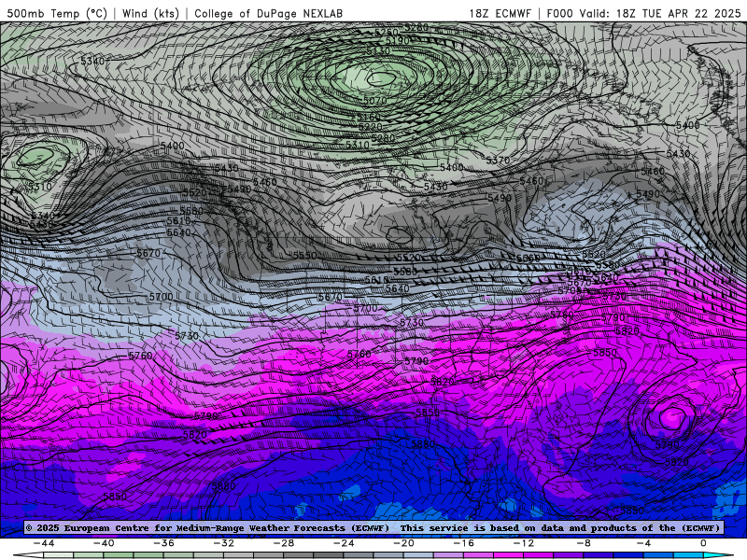Click the 5190 height contour label
Viewport: 747px width, 560px height.
pyautogui.click(x=398, y=41)
